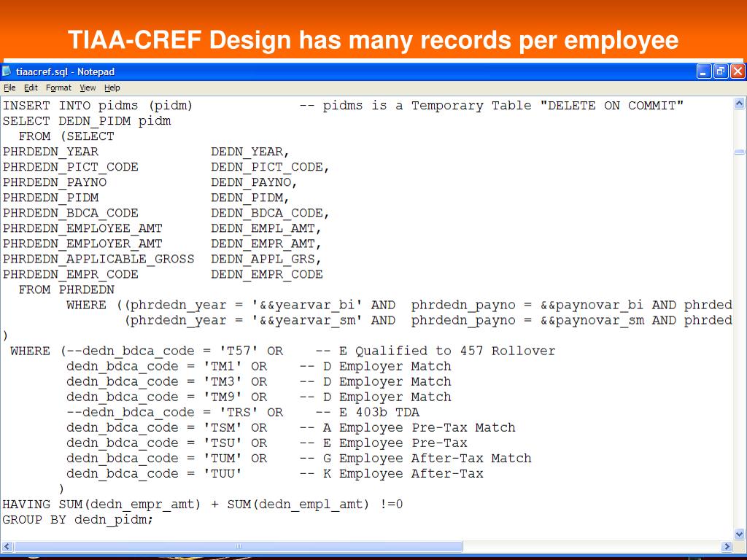
Task: Click the 'G Employee After-Tax Match' comment
Action: pyautogui.click(x=427, y=458)
